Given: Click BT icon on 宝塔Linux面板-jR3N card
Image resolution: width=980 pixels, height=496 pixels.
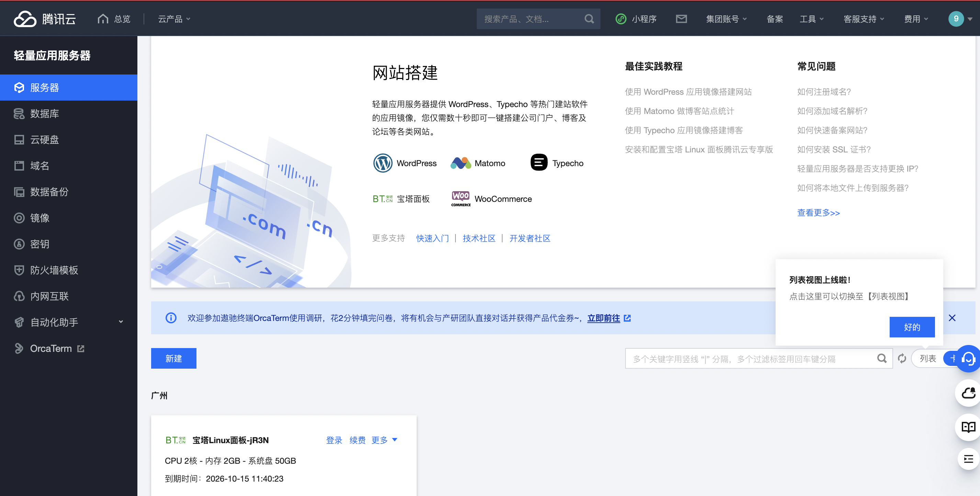Looking at the screenshot, I should click(176, 440).
